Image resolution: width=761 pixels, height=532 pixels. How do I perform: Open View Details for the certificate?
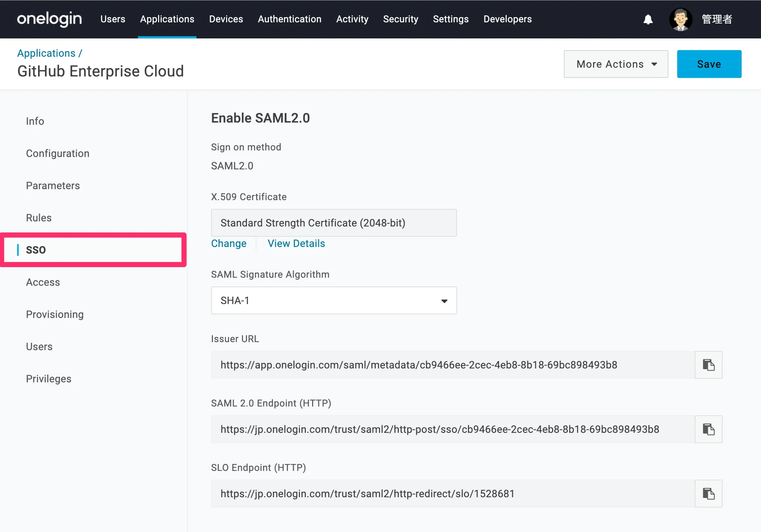click(296, 243)
